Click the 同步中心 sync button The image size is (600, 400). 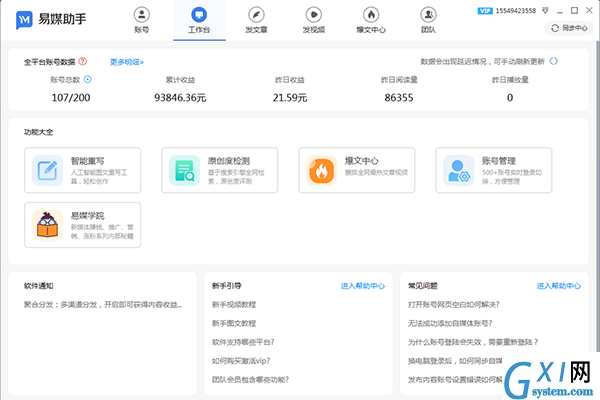tap(569, 28)
